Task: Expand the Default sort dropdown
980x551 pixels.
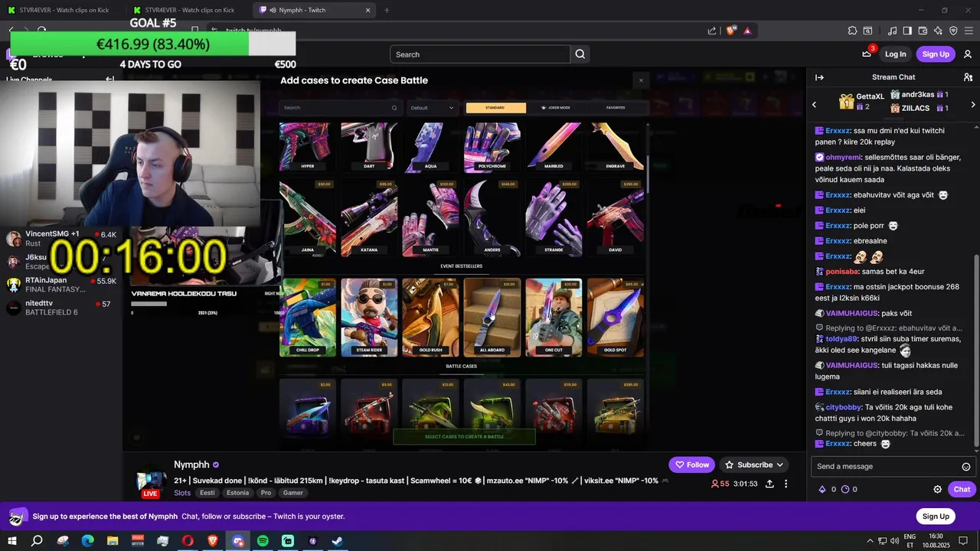Action: point(433,108)
